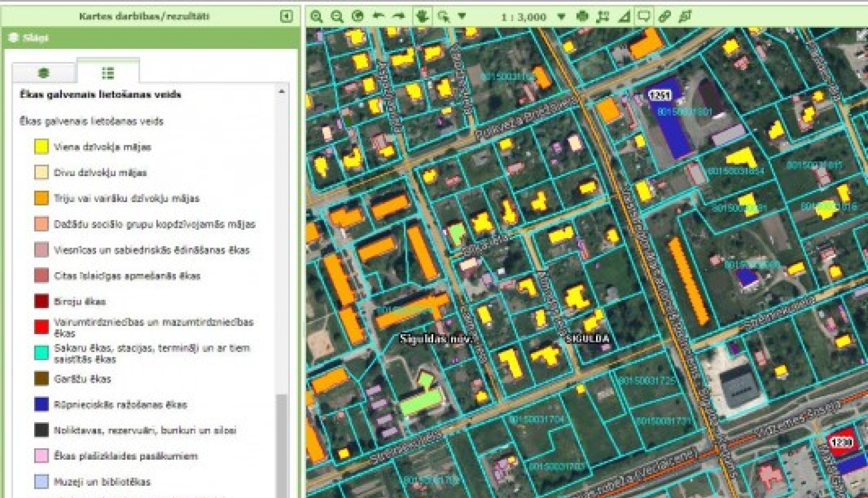Click dark red Biroju ēkas swatch
Image resolution: width=868 pixels, height=498 pixels.
(x=41, y=301)
